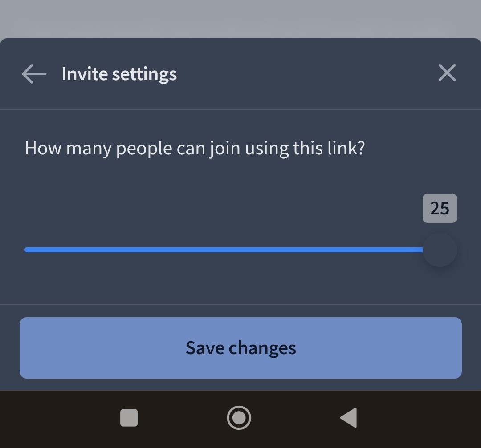The width and height of the screenshot is (481, 448).
Task: Set slider to about three quarters of track
Action: (x=323, y=250)
